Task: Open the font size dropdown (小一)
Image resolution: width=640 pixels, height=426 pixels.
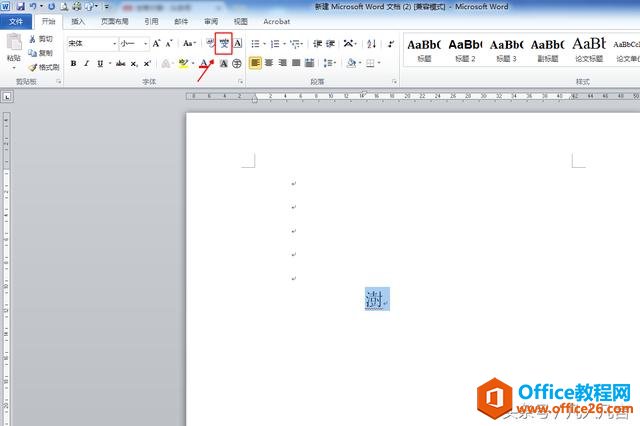Action: (146, 44)
